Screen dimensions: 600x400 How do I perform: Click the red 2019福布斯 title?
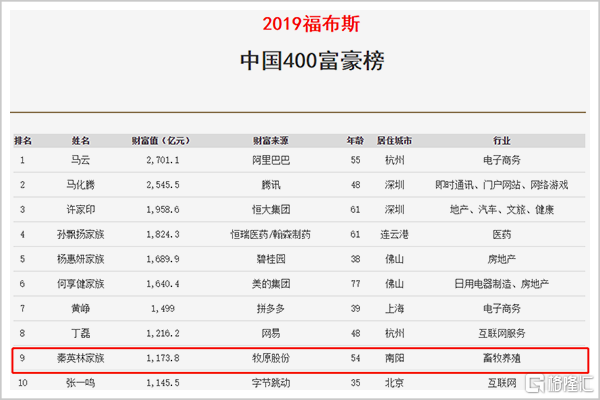(311, 24)
